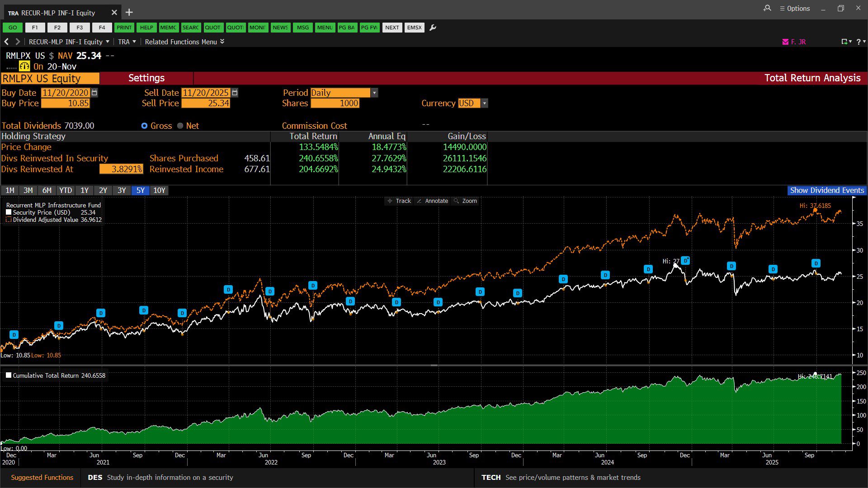Image resolution: width=868 pixels, height=488 pixels.
Task: Open the Settings tab
Action: pyautogui.click(x=146, y=78)
